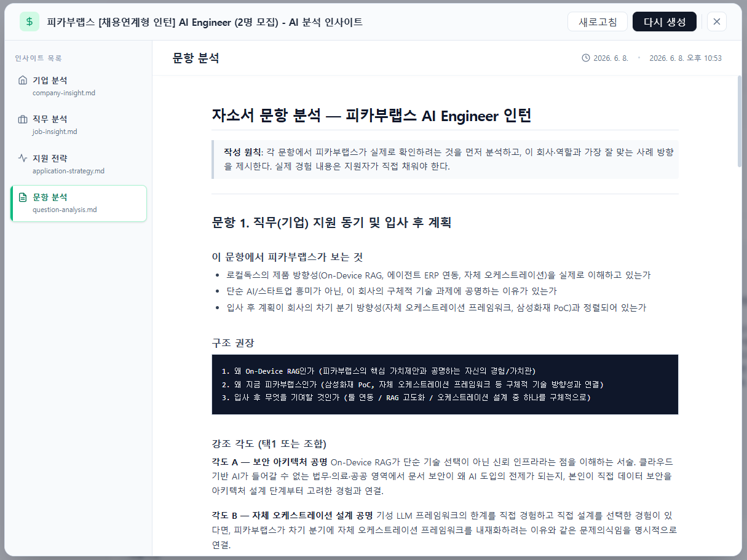Click the heading 자소서 문항 분석 — 피카부랩스 AI Engineer 인턴

pyautogui.click(x=371, y=116)
